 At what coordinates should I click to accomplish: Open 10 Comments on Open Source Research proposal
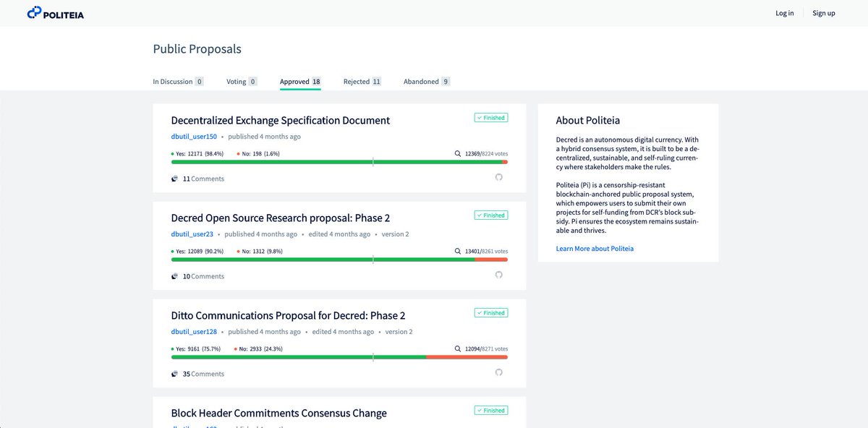[203, 276]
